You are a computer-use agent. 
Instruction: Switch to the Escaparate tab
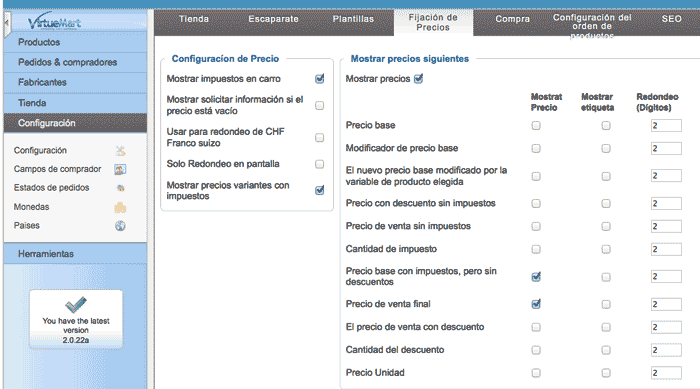point(273,19)
